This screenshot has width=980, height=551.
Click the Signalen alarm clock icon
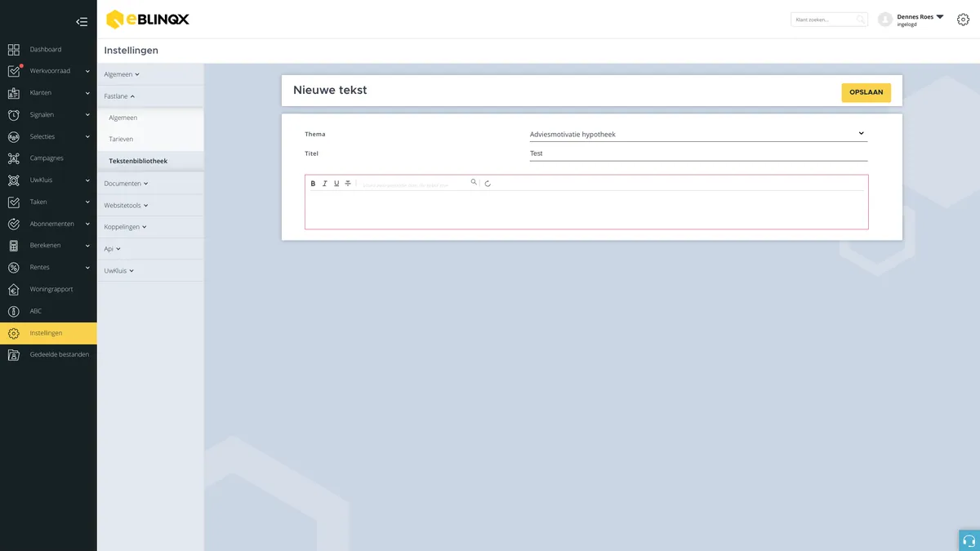pyautogui.click(x=13, y=115)
